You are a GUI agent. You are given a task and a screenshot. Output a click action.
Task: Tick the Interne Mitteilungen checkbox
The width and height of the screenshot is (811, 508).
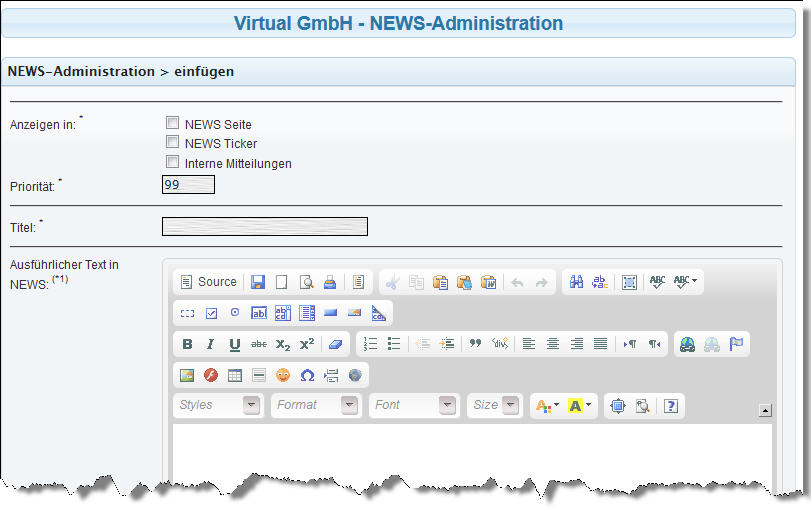[x=173, y=162]
